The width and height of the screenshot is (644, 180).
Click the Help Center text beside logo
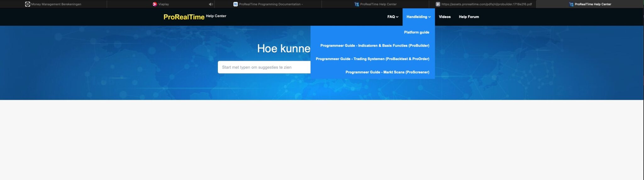click(x=216, y=16)
